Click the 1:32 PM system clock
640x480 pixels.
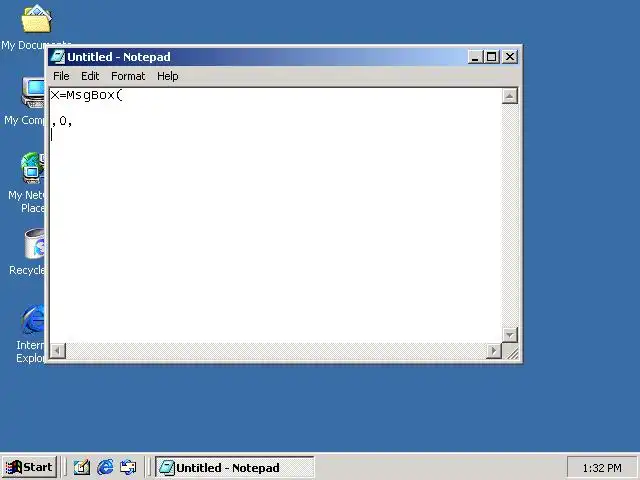coord(602,468)
